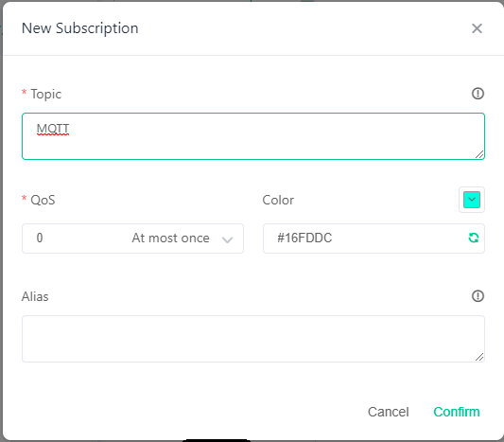The height and width of the screenshot is (442, 504).
Task: Focus the empty Alias text area
Action: tap(253, 339)
